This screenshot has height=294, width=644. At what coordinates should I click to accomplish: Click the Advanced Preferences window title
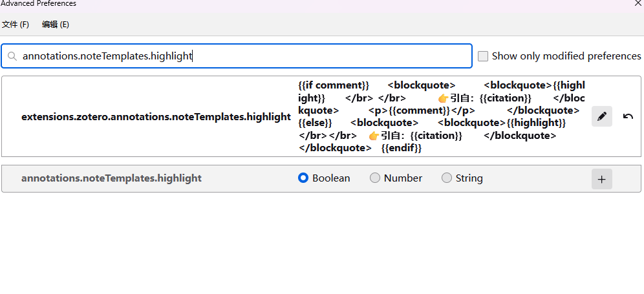tap(38, 4)
